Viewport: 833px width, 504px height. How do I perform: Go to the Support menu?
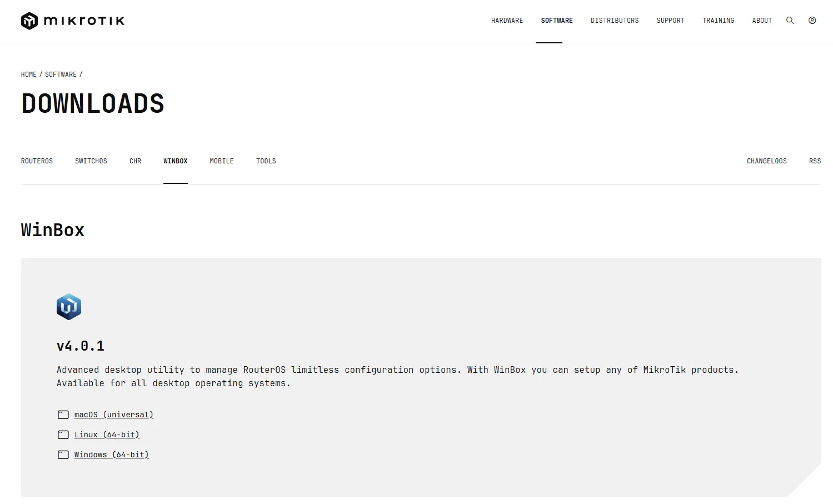coord(670,21)
